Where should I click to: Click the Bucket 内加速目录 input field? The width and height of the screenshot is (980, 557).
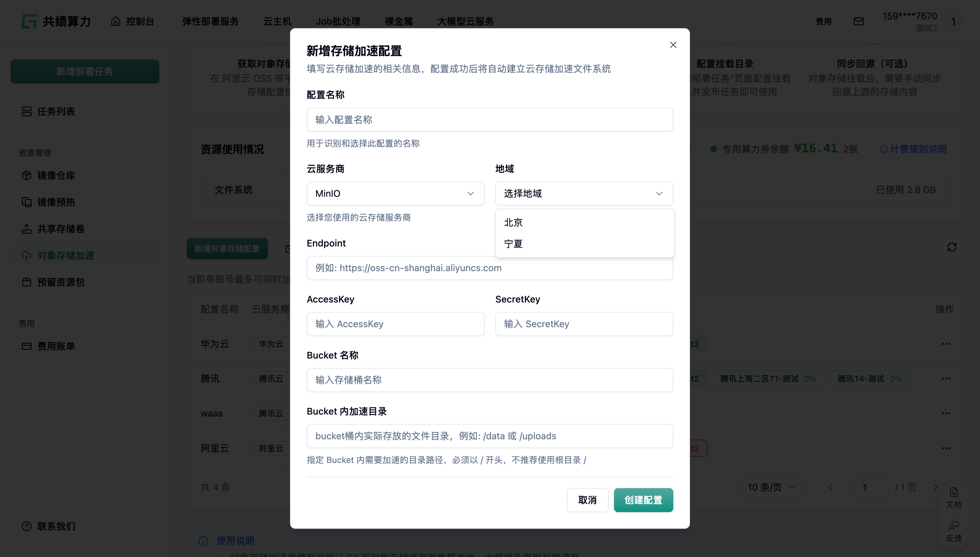pos(490,436)
